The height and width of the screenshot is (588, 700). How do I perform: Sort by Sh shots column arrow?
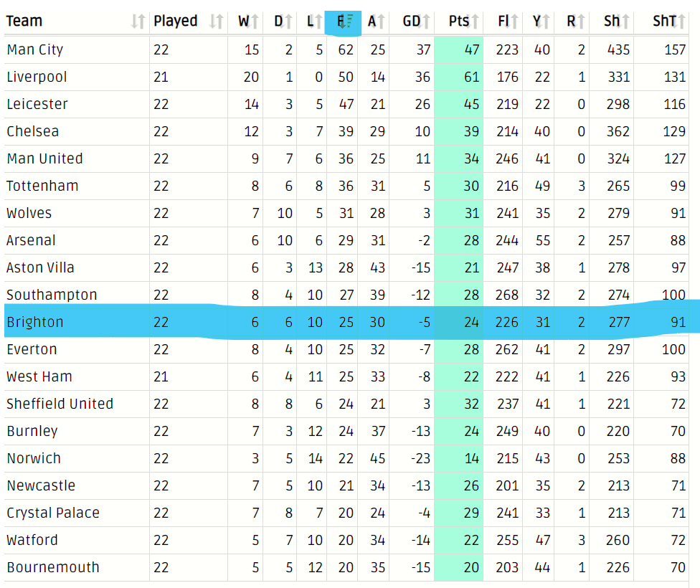tap(625, 21)
